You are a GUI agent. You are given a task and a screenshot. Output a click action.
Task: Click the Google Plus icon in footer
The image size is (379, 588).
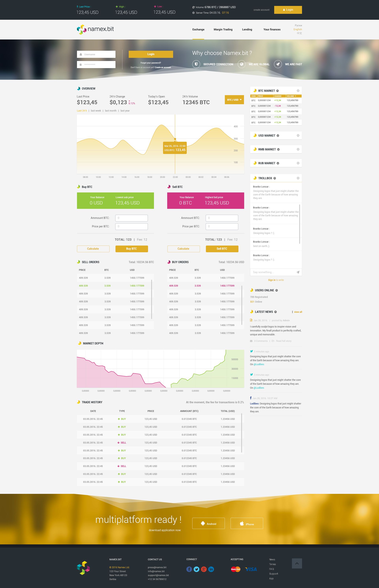tap(204, 569)
